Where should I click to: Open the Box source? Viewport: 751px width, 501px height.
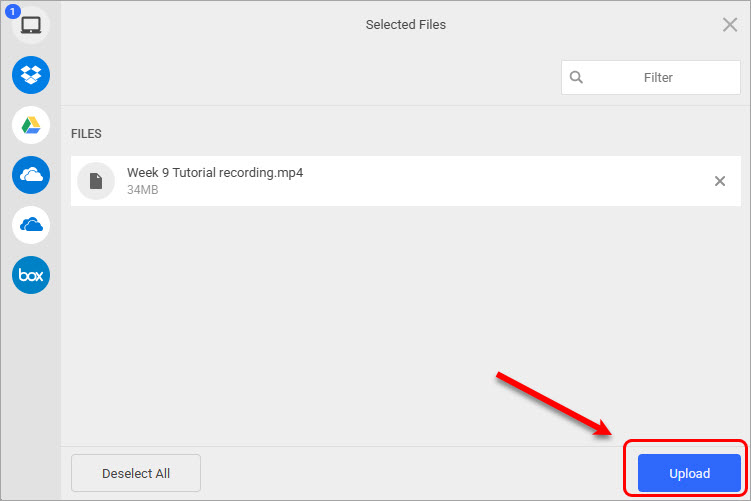click(x=31, y=275)
